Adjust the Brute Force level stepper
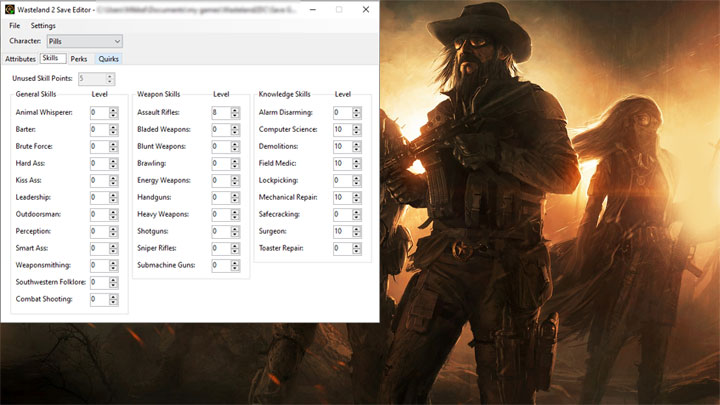Image resolution: width=720 pixels, height=405 pixels. (x=113, y=146)
